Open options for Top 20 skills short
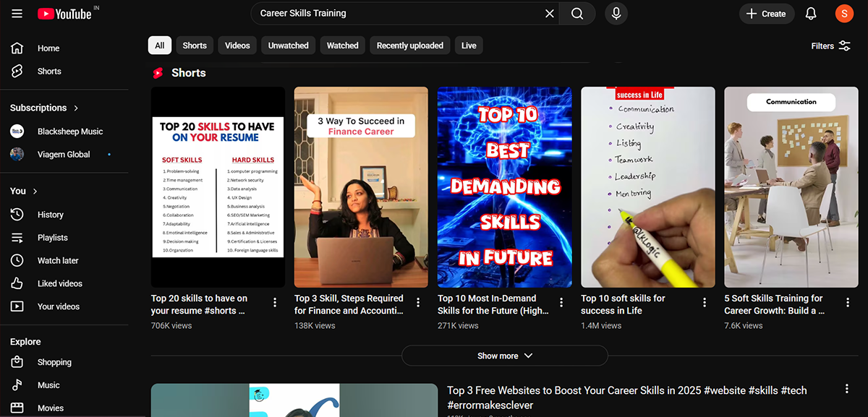The height and width of the screenshot is (417, 868). pyautogui.click(x=275, y=302)
